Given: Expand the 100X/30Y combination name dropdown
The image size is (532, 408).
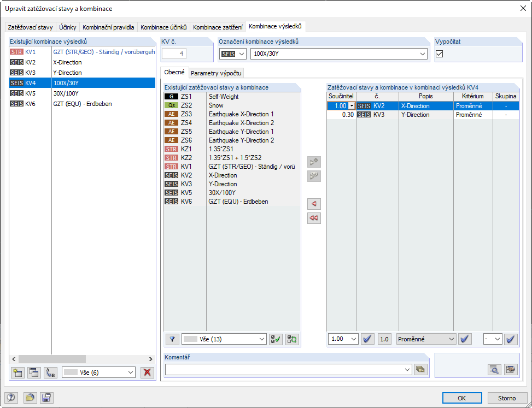Looking at the screenshot, I should click(423, 54).
